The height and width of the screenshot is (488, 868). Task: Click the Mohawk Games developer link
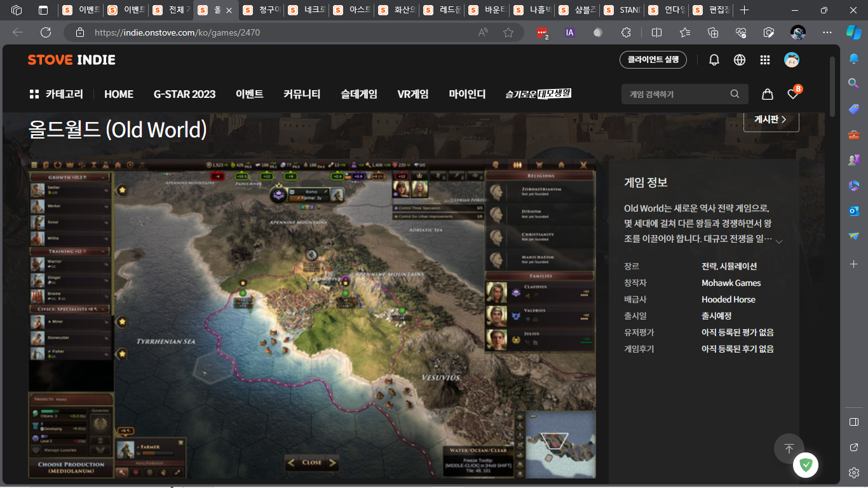coord(731,283)
